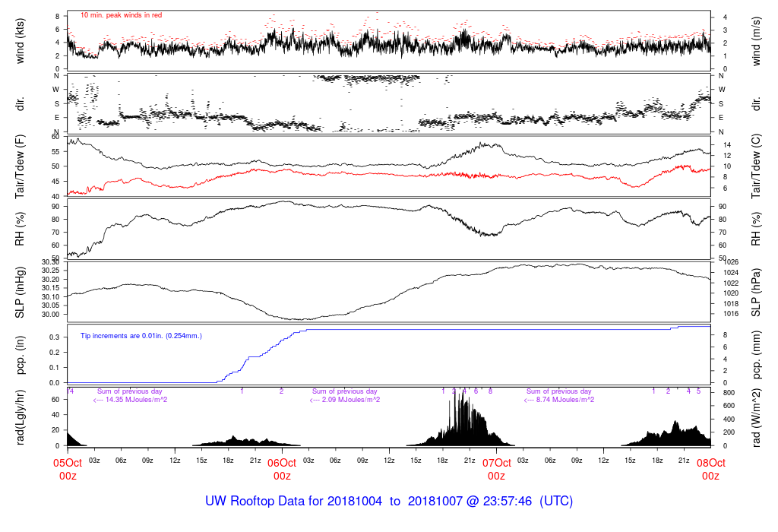Click the '0.1' precipitation inch tick
This screenshot has height=532, width=778.
pyautogui.click(x=55, y=368)
